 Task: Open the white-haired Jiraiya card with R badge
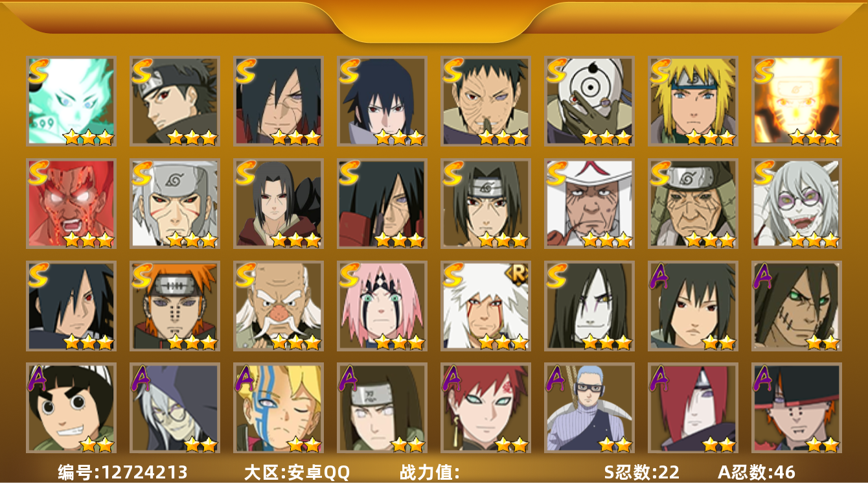[x=485, y=306]
